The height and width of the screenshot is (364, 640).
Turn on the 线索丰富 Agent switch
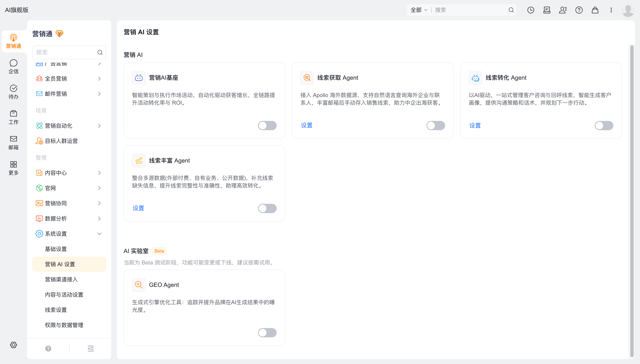tap(267, 208)
